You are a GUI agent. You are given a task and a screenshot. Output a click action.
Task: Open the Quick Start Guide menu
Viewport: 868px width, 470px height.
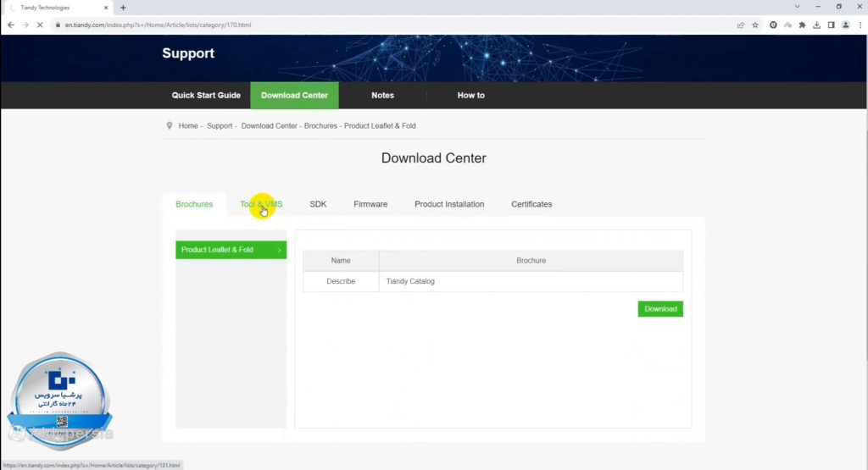point(206,95)
